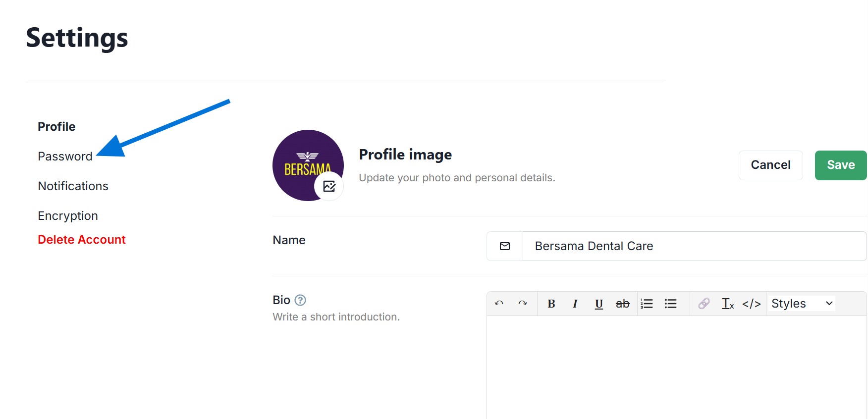This screenshot has height=419, width=868.
Task: Click the Bio help question mark
Action: pyautogui.click(x=300, y=300)
